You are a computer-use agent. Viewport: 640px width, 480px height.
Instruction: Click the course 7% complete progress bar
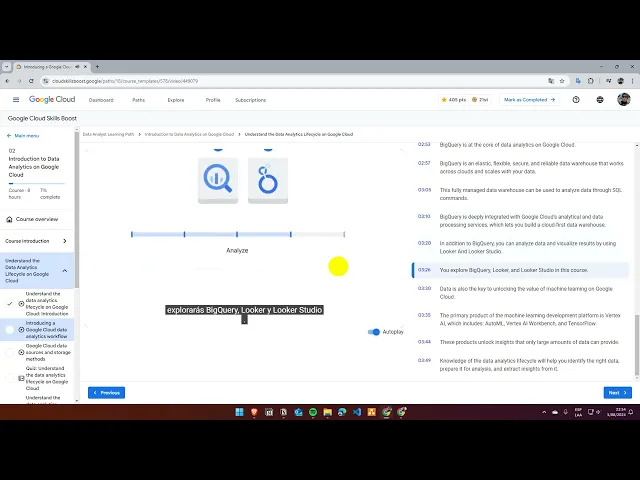pyautogui.click(x=37, y=184)
